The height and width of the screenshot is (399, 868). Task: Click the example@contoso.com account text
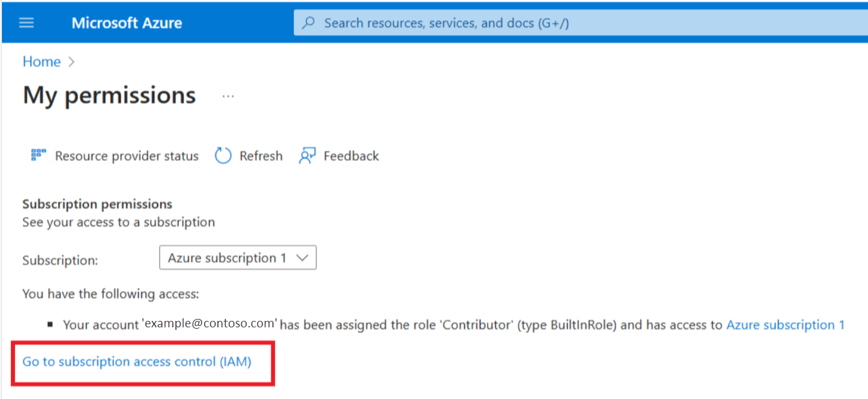point(211,323)
